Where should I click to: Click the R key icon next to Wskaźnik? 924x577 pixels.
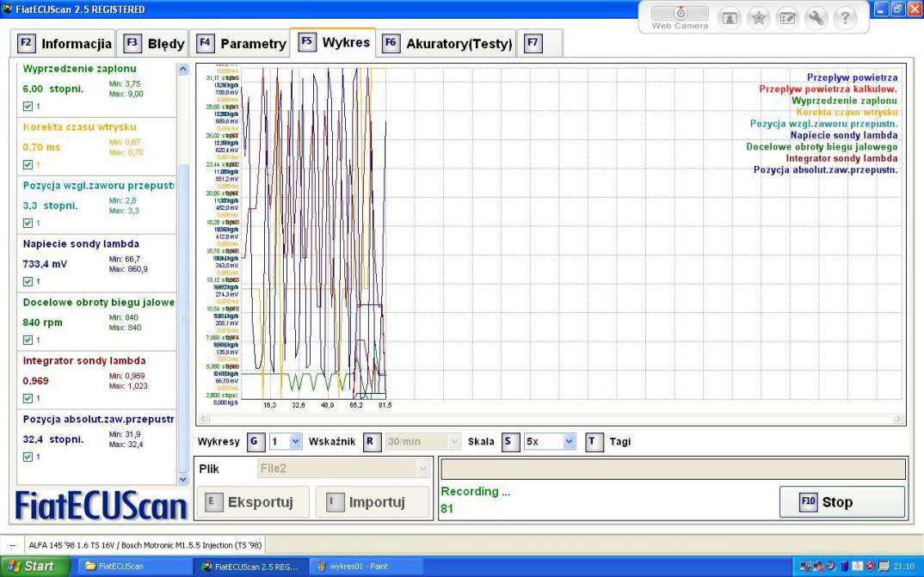[x=372, y=442]
